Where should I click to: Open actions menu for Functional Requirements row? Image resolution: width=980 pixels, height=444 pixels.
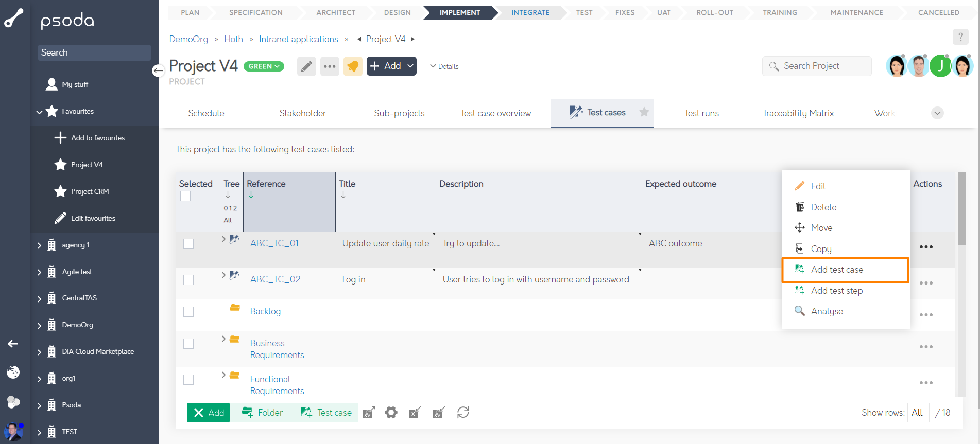pos(926,383)
